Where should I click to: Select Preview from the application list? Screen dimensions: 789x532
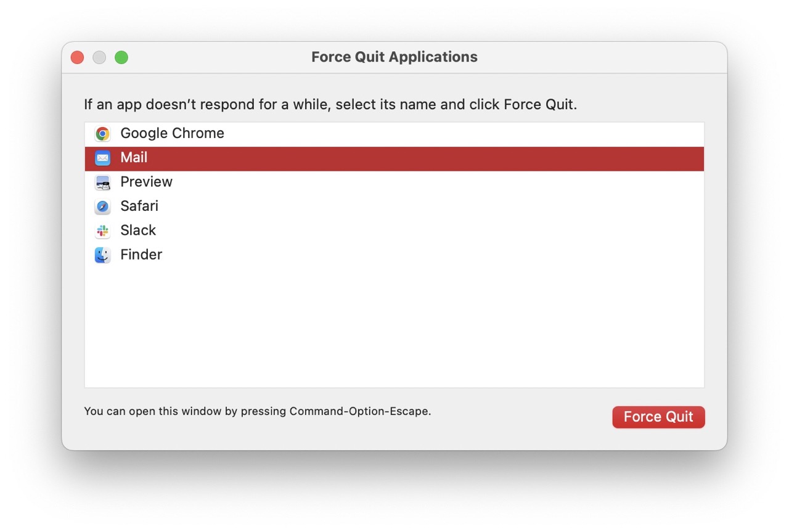tap(146, 182)
